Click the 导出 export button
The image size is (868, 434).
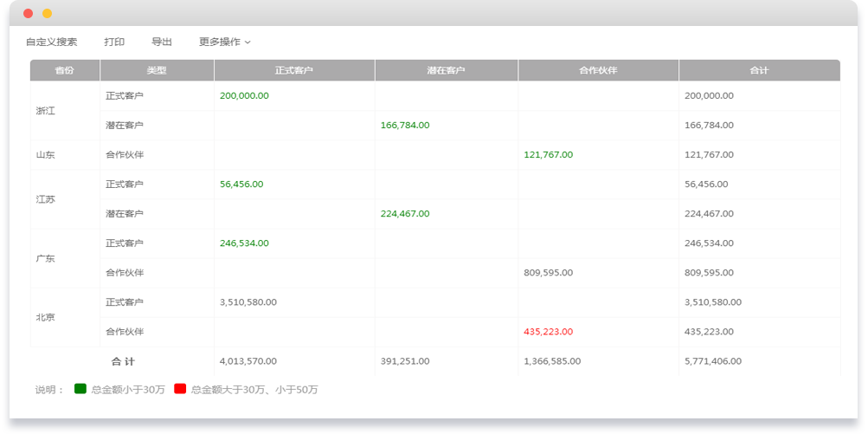point(162,42)
